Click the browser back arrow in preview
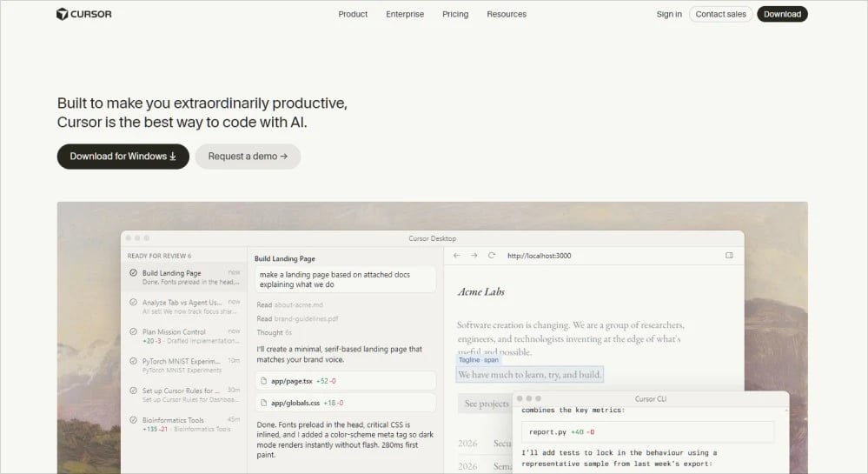The height and width of the screenshot is (474, 868). tap(457, 256)
